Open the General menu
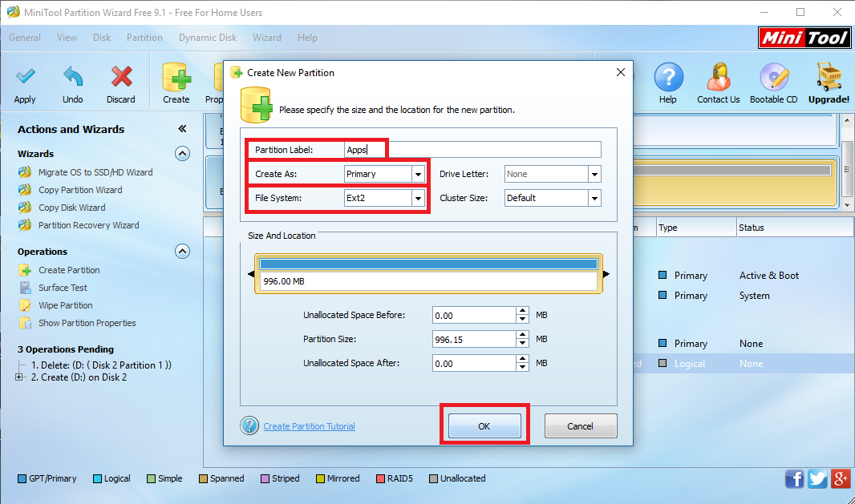 (25, 38)
